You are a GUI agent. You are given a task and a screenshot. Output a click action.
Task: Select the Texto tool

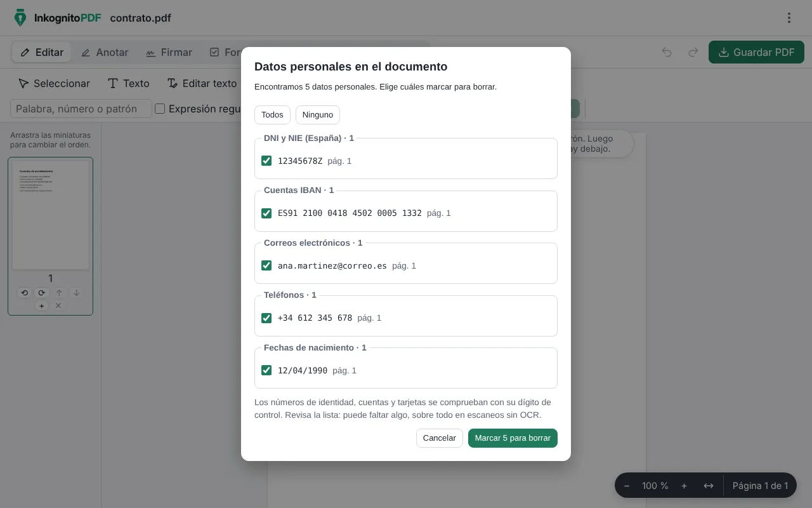coord(129,83)
